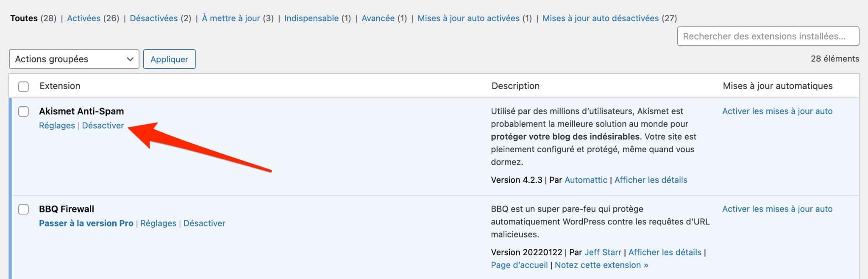Open the Actions groupées dropdown
This screenshot has width=868, height=279.
click(x=74, y=59)
